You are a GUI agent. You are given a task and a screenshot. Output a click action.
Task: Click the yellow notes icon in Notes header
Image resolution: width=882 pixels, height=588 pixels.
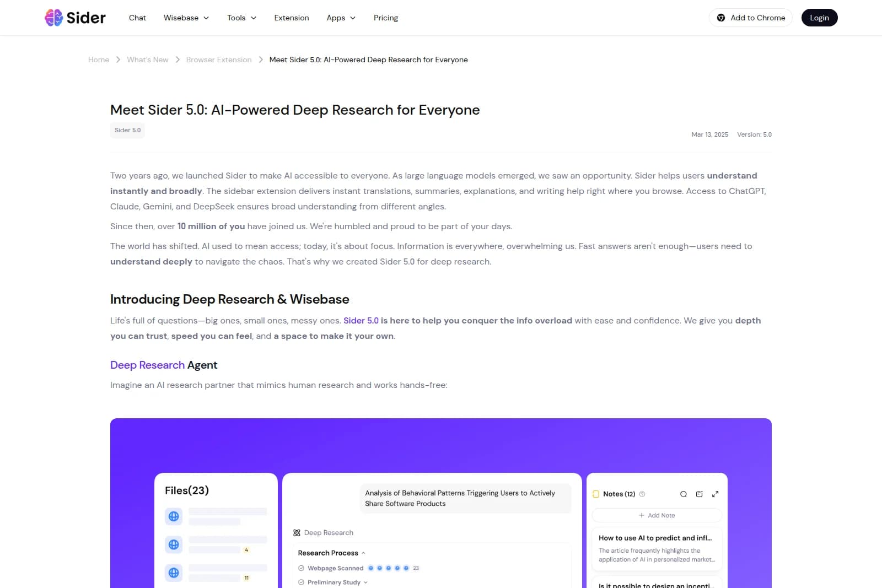tap(596, 494)
